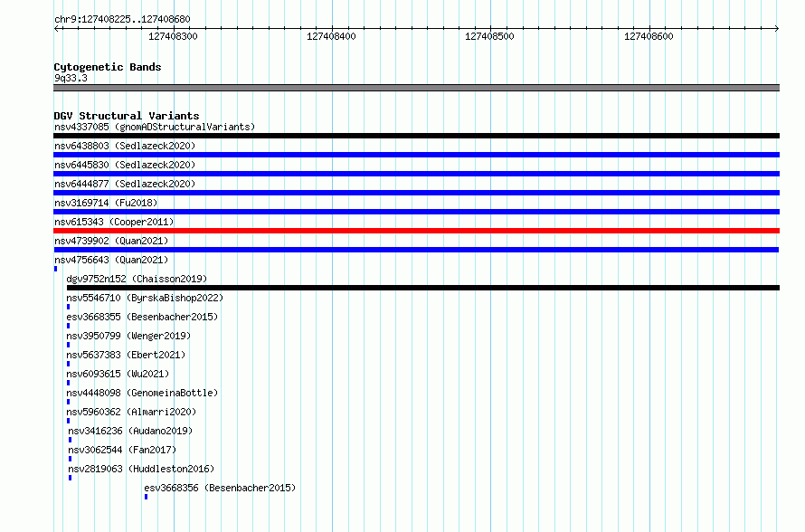Viewport: 805px width, 532px height.
Task: Open the nsv6093615 (Wu2021) label
Action: click(118, 374)
